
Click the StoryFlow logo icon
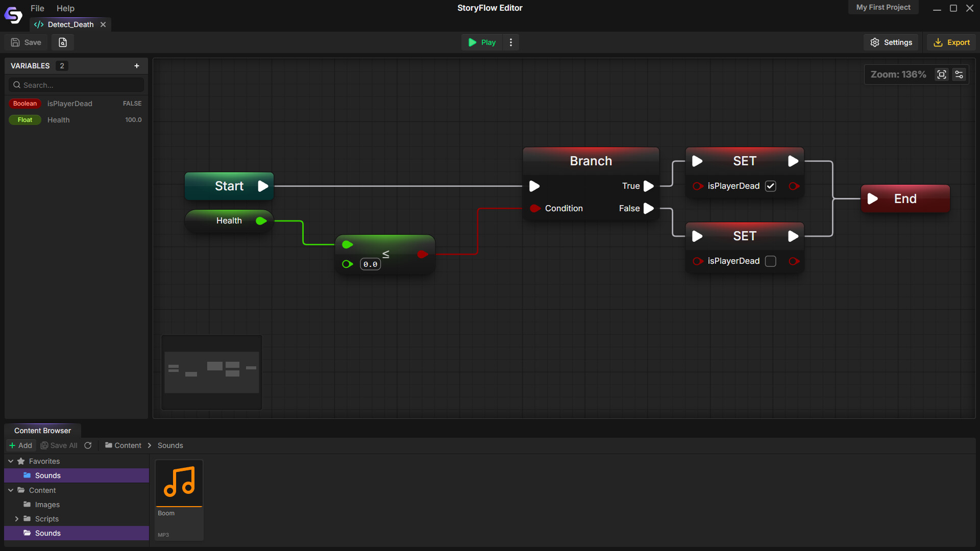pyautogui.click(x=13, y=15)
